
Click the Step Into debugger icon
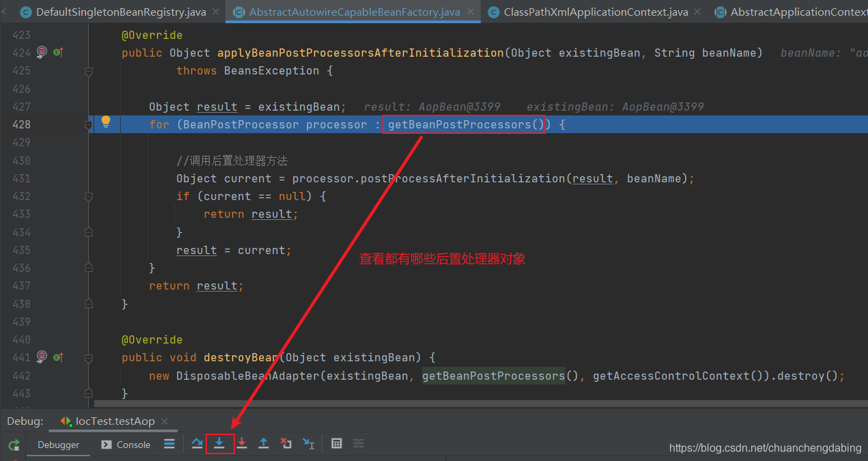(x=219, y=444)
